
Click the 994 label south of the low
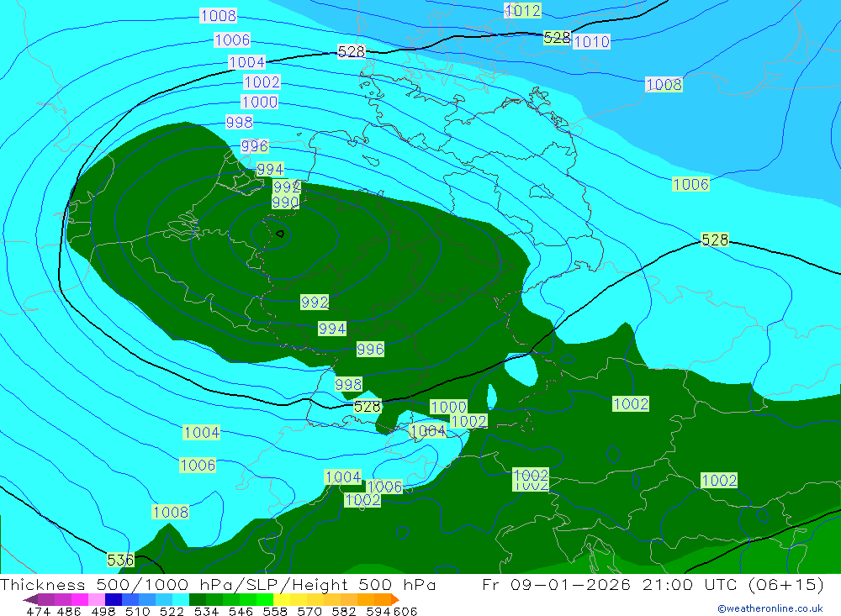(x=332, y=328)
